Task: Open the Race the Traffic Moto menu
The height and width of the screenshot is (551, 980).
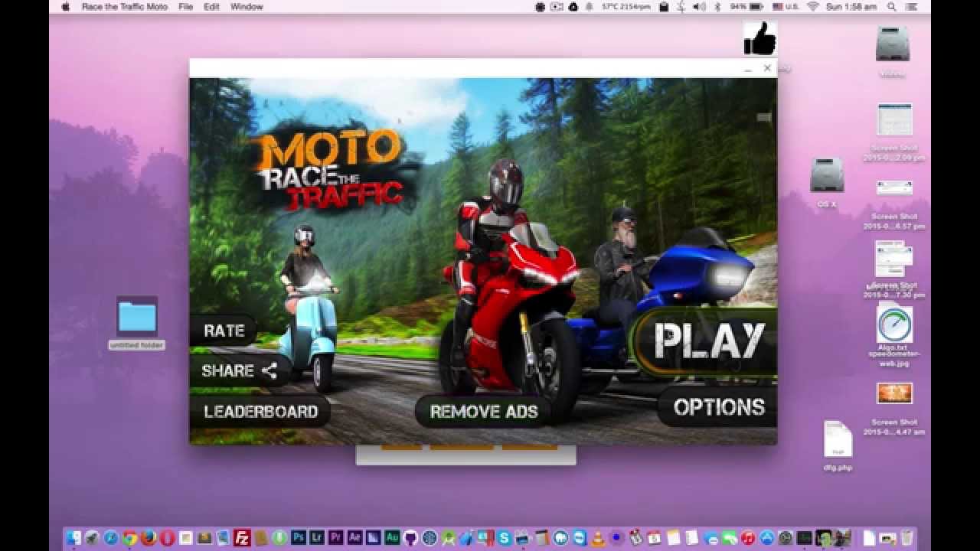Action: tap(124, 6)
